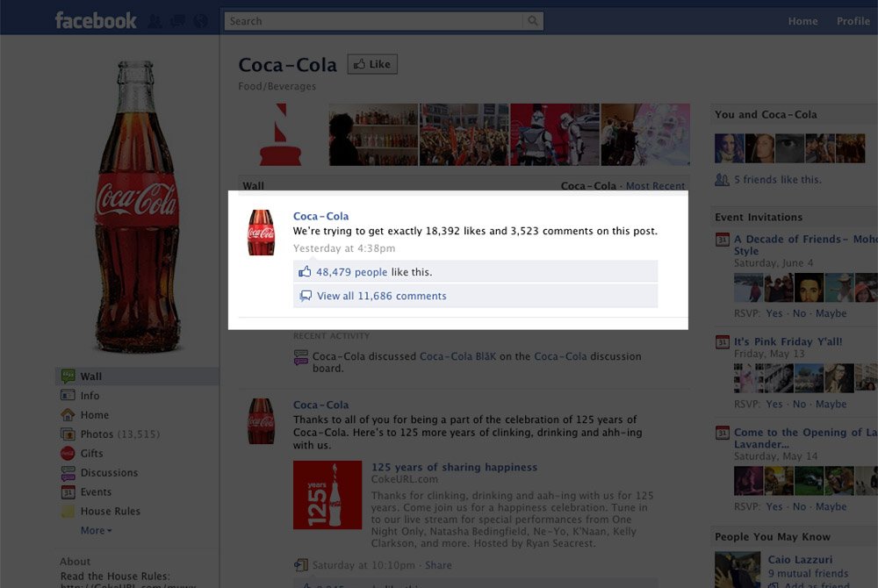This screenshot has height=588, width=878.
Task: Open the crowd photo in photo strip
Action: point(464,134)
